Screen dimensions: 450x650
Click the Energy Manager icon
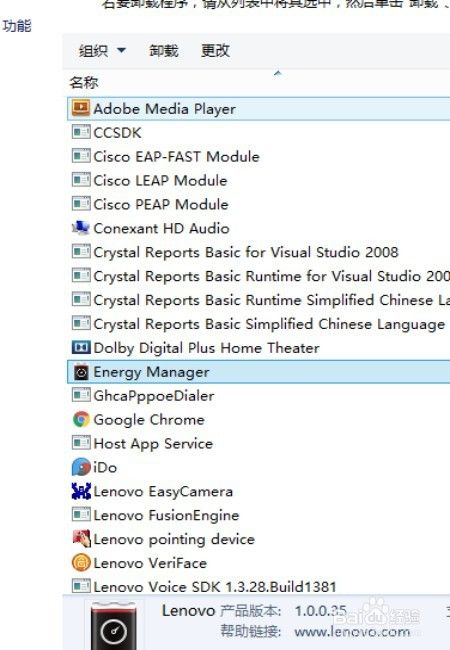pyautogui.click(x=81, y=372)
